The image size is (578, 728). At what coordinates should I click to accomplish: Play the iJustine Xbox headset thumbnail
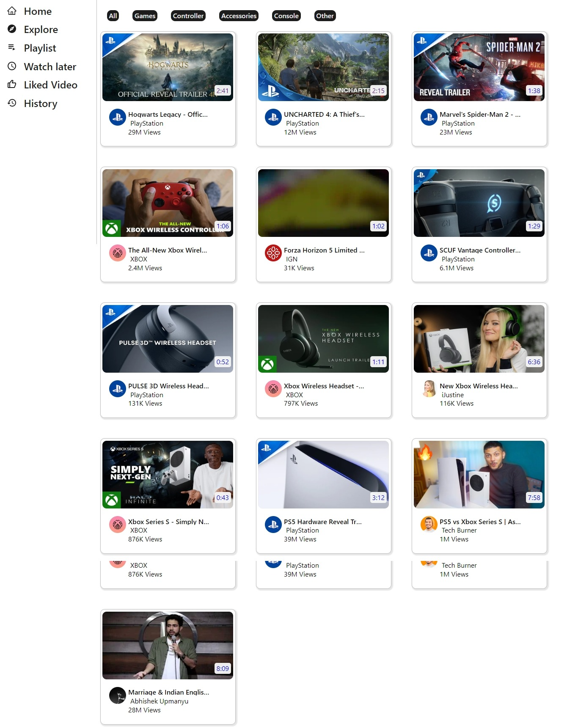[479, 339]
